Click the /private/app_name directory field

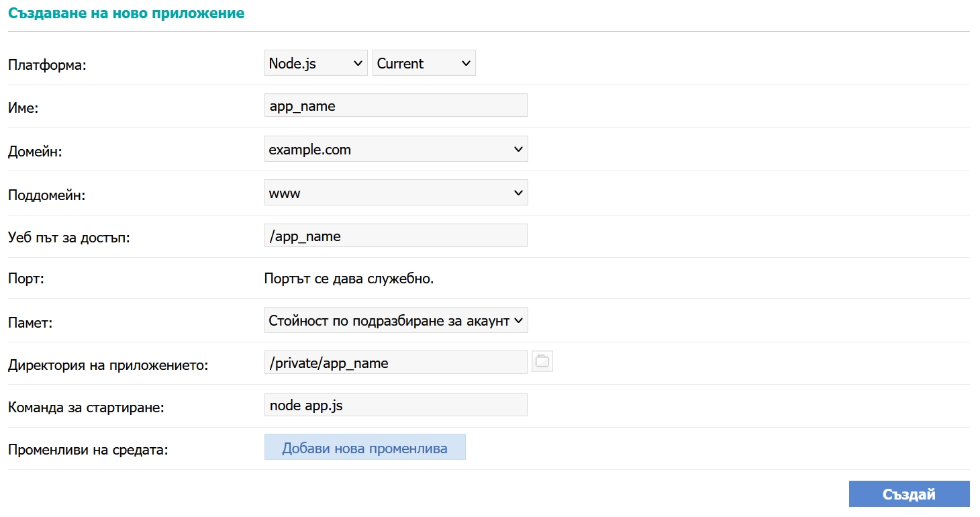click(396, 363)
